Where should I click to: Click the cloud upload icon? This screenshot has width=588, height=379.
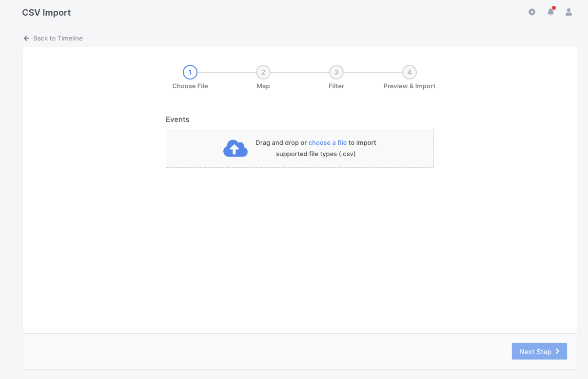(x=235, y=148)
